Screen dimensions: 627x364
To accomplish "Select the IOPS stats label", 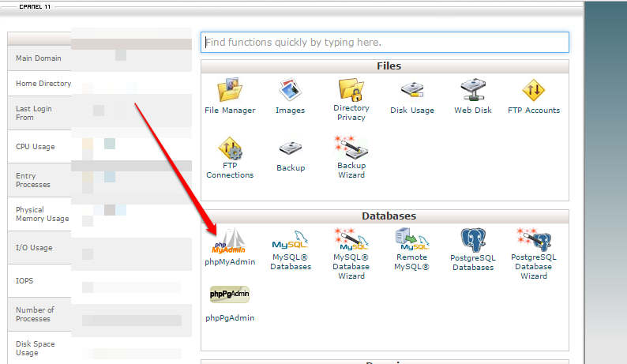I will click(24, 281).
